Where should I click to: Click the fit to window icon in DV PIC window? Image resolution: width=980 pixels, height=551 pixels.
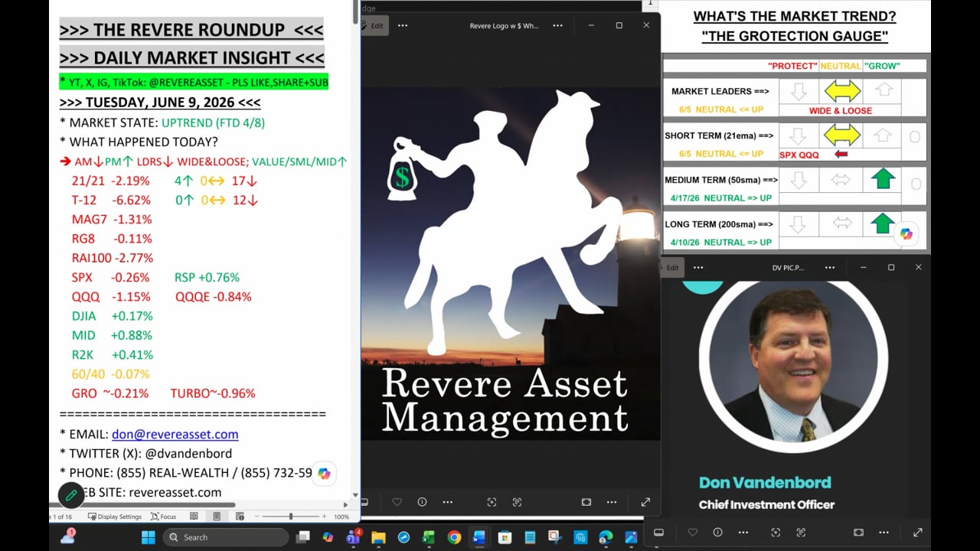[x=859, y=532]
